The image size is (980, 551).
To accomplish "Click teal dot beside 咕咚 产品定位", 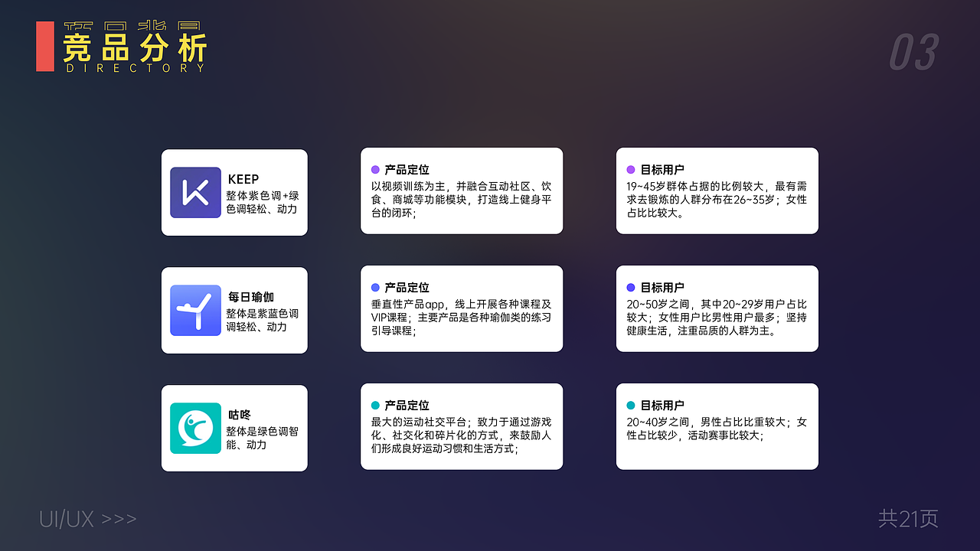I will click(x=375, y=406).
